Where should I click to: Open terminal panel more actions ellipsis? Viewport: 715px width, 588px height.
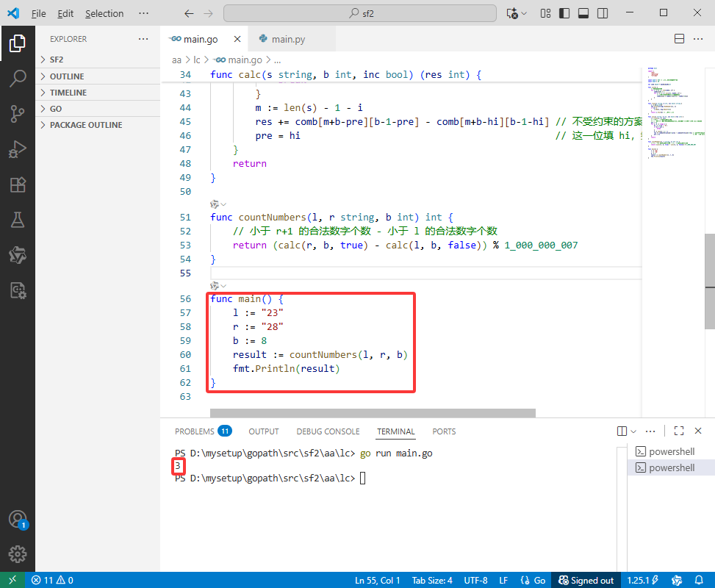coord(650,431)
